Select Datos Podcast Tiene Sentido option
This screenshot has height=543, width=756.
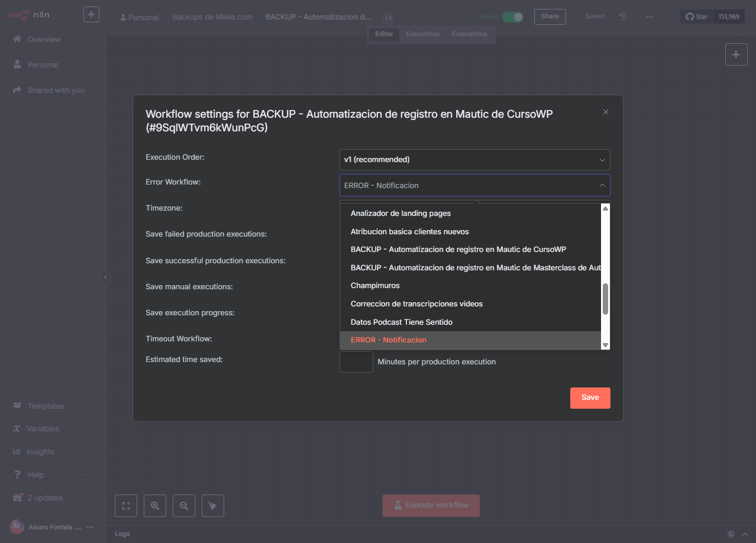point(470,322)
